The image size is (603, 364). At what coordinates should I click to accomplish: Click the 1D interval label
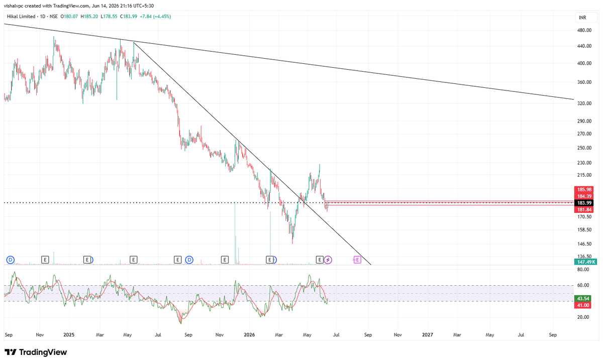(x=42, y=17)
